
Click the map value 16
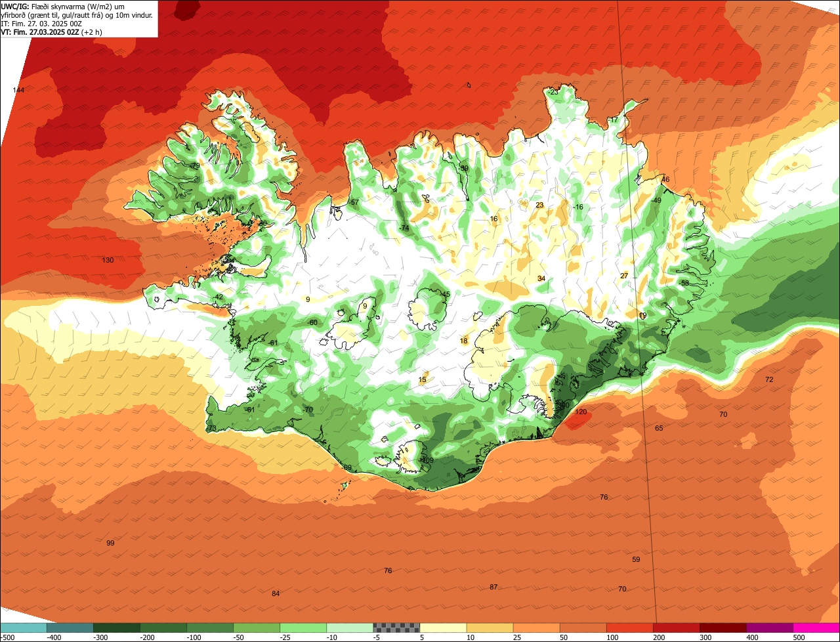coord(493,219)
